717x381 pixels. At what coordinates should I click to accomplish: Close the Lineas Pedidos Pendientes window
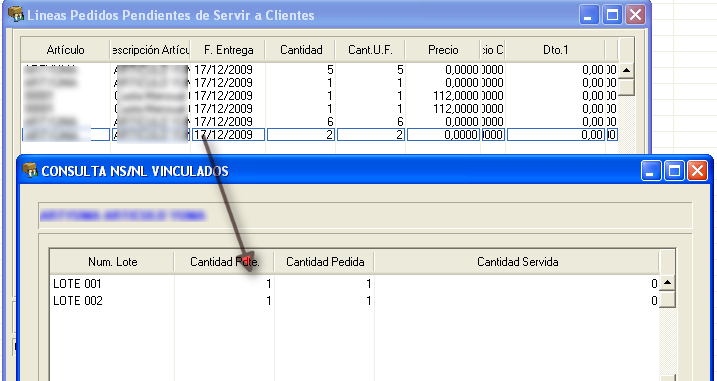pyautogui.click(x=635, y=15)
